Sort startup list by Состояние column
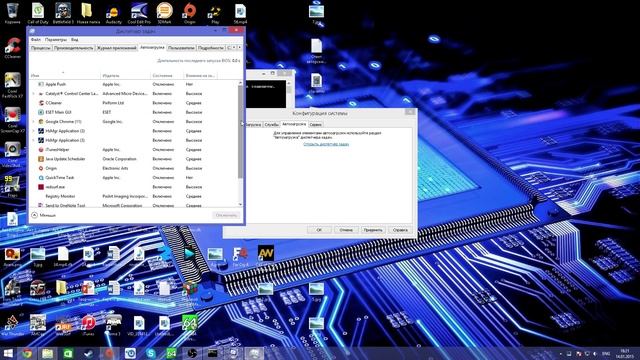The height and width of the screenshot is (360, 640). [x=167, y=76]
